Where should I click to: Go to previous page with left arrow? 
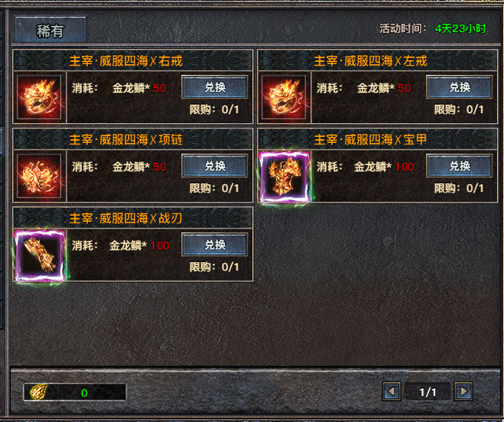391,391
